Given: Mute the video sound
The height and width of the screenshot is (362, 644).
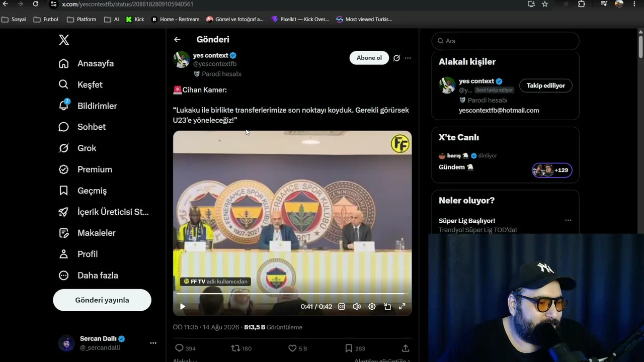Looking at the screenshot, I should (357, 306).
